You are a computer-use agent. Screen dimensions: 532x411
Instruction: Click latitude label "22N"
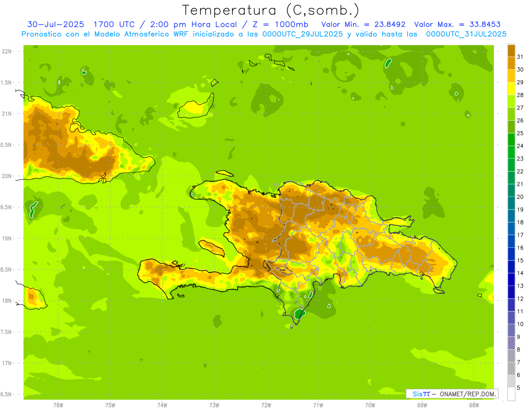click(x=6, y=51)
